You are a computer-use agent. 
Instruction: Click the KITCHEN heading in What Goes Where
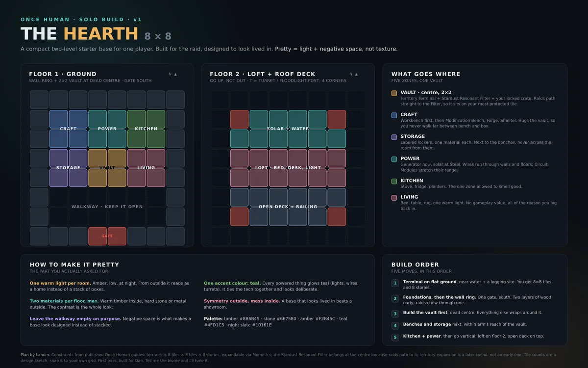(x=412, y=181)
